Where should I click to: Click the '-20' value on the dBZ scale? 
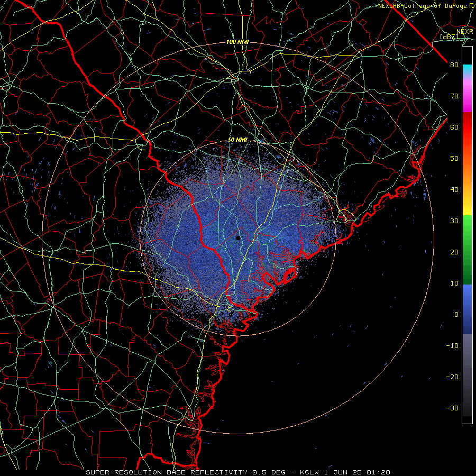tap(452, 377)
